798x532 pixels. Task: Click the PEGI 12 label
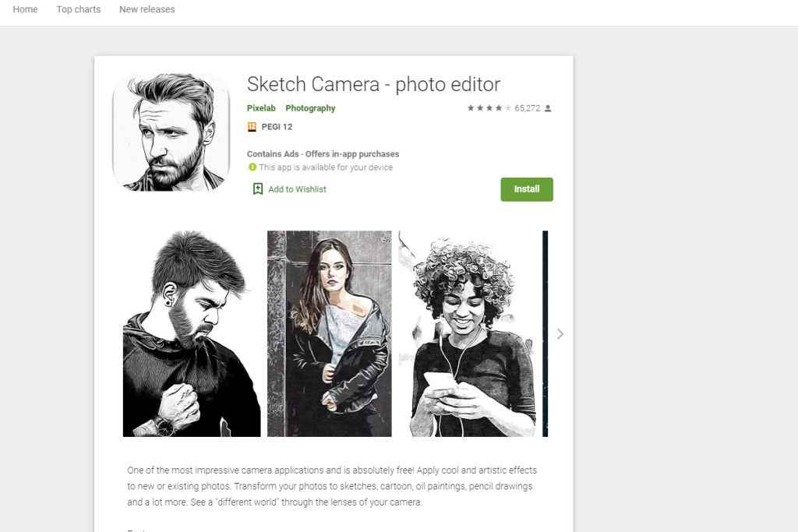pyautogui.click(x=277, y=127)
